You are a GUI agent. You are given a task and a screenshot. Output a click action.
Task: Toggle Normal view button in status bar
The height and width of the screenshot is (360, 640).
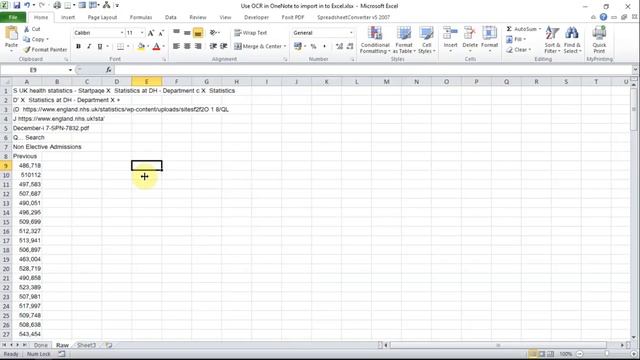click(x=533, y=354)
